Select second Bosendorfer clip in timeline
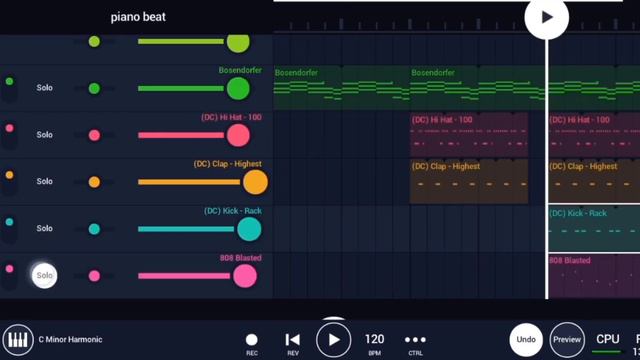Viewport: 640px width, 360px height. coord(478,87)
